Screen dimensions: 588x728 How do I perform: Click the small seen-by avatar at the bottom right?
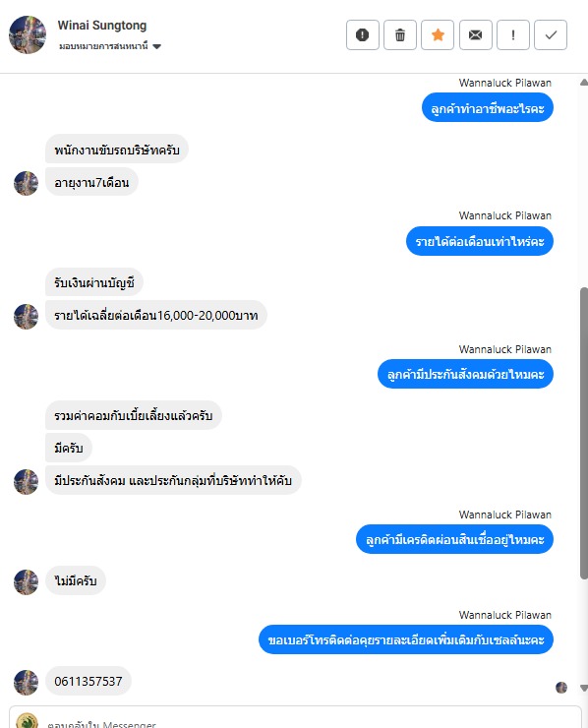(x=561, y=687)
